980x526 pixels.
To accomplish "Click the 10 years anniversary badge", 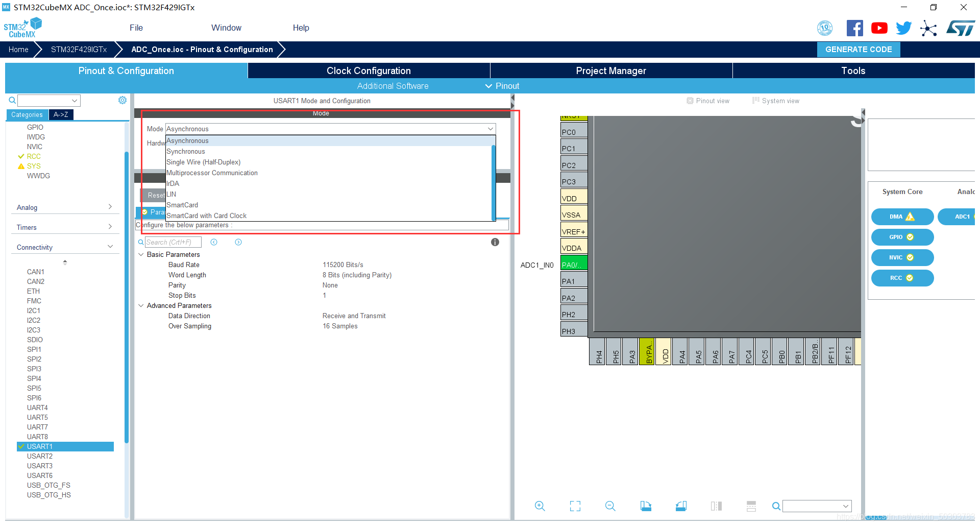I will 825,28.
